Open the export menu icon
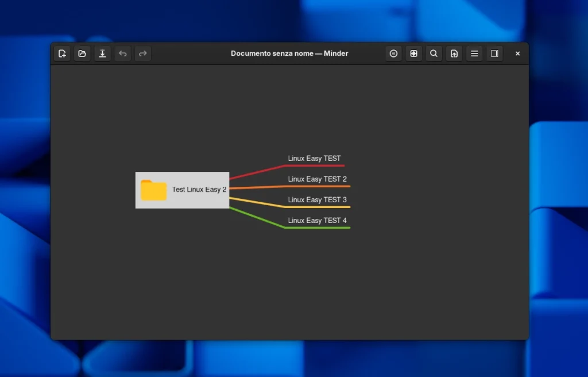 (x=454, y=53)
